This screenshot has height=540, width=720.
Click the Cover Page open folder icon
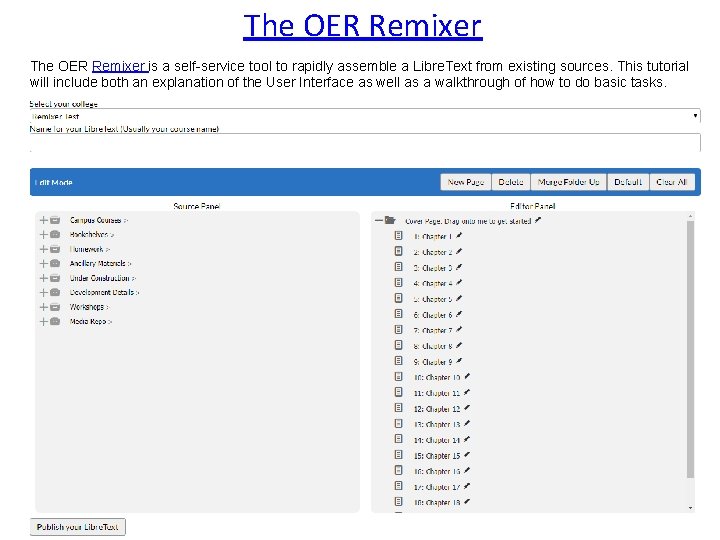point(390,220)
